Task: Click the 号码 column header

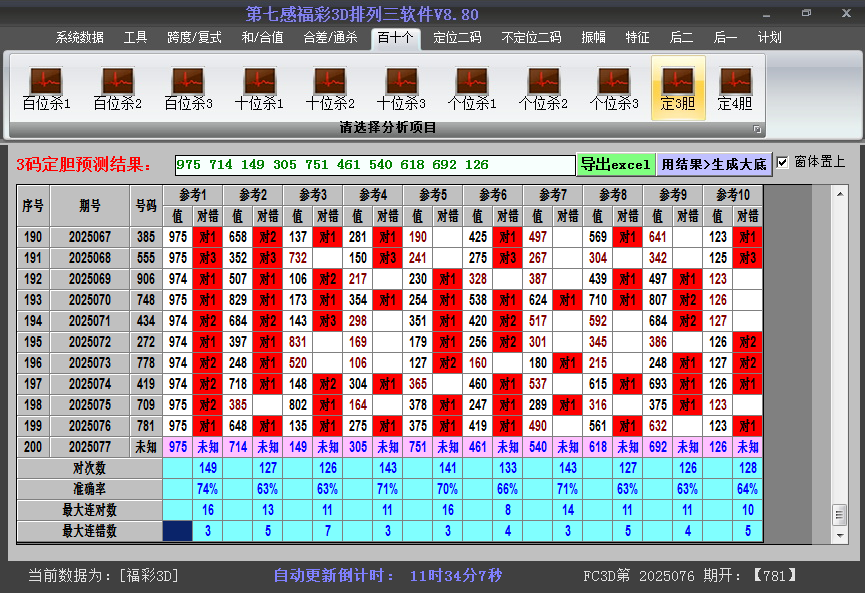Action: point(146,206)
